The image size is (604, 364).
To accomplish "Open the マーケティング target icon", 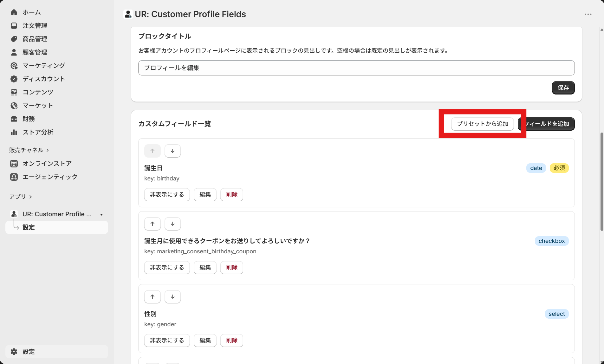I will point(14,66).
